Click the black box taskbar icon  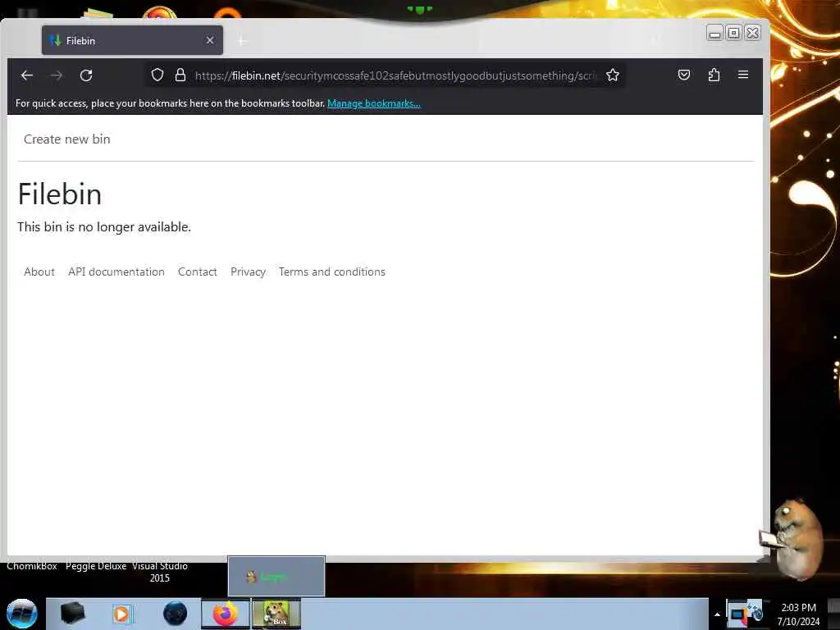(73, 614)
